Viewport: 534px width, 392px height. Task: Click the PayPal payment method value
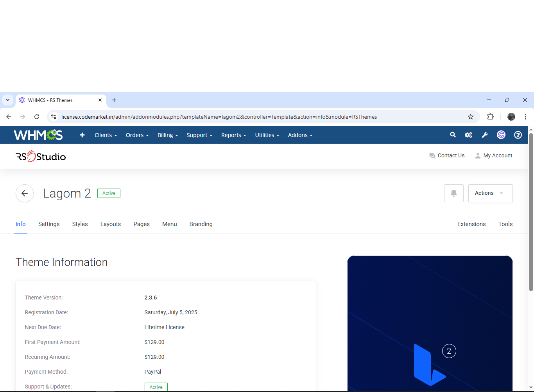[152, 372]
